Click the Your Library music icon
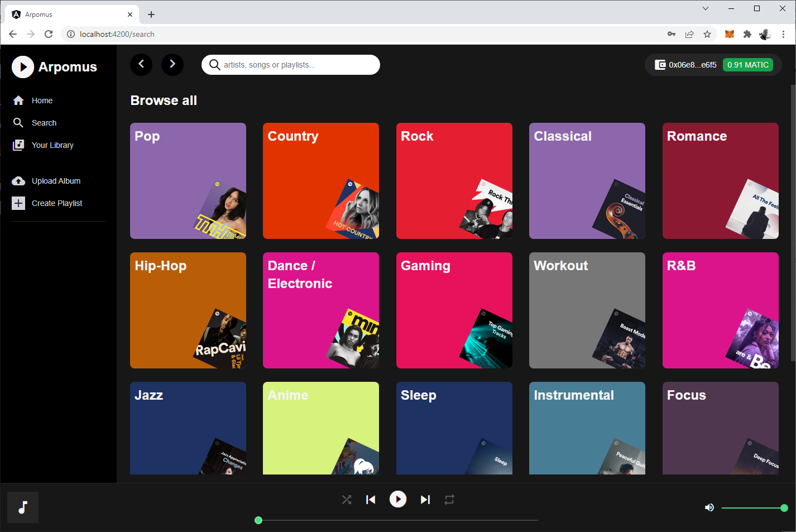The width and height of the screenshot is (796, 532). (x=18, y=145)
